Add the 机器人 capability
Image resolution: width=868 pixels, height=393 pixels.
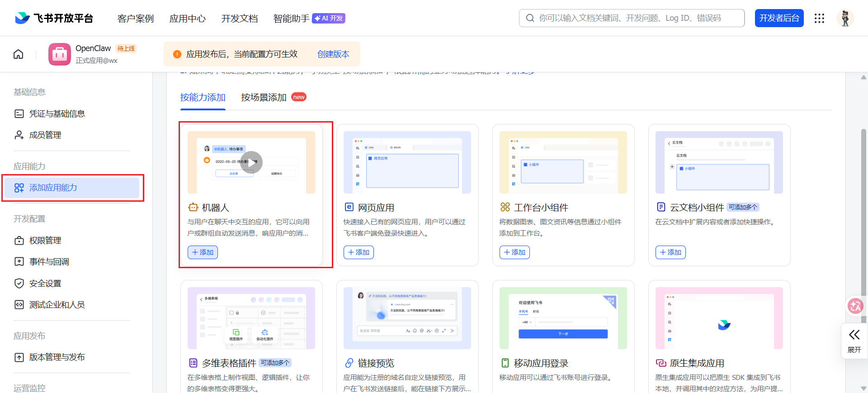[x=203, y=252]
